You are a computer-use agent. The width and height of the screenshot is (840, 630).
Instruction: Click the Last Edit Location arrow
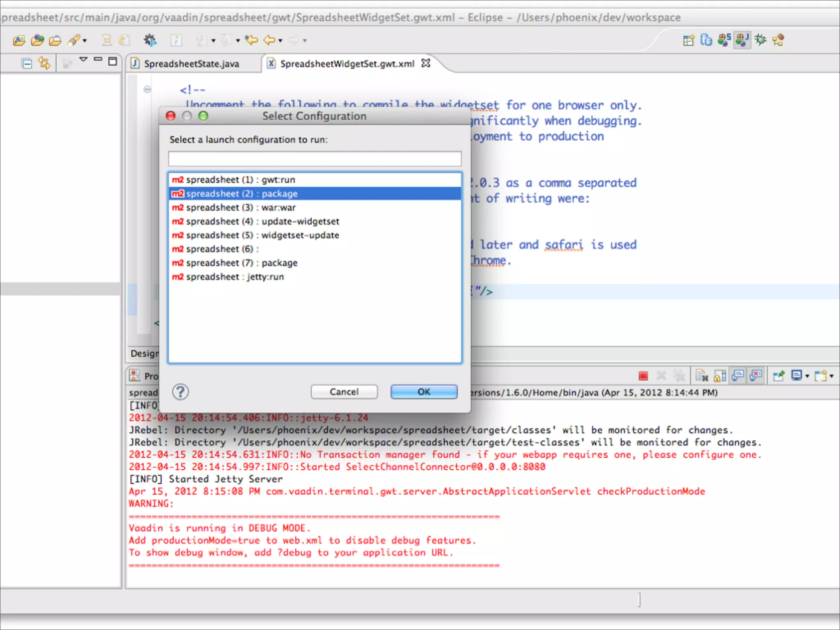(251, 40)
